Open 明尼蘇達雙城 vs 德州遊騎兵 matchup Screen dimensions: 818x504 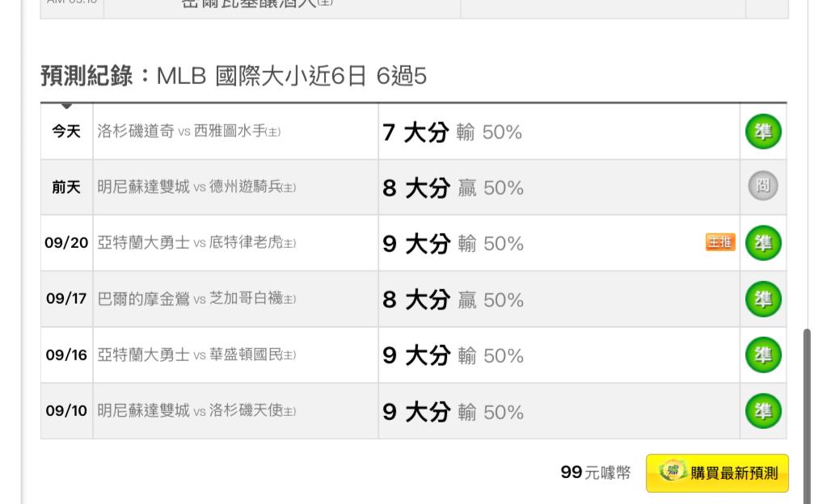pyautogui.click(x=196, y=187)
